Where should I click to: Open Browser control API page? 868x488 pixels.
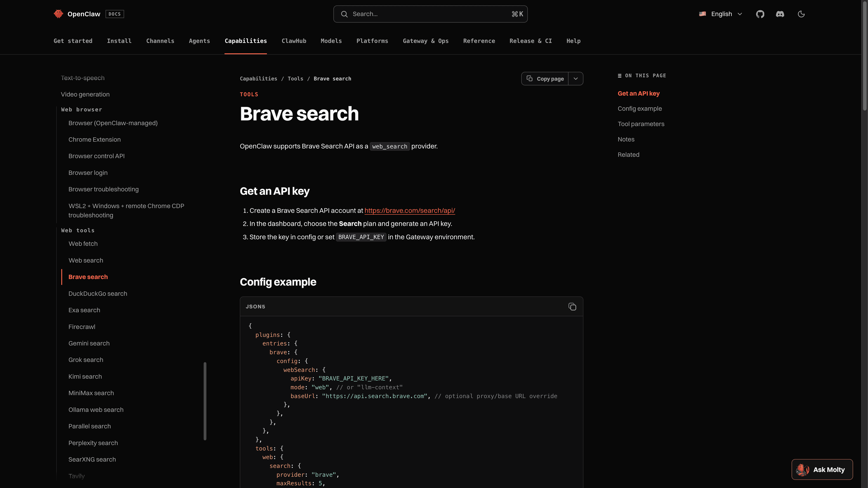point(96,156)
